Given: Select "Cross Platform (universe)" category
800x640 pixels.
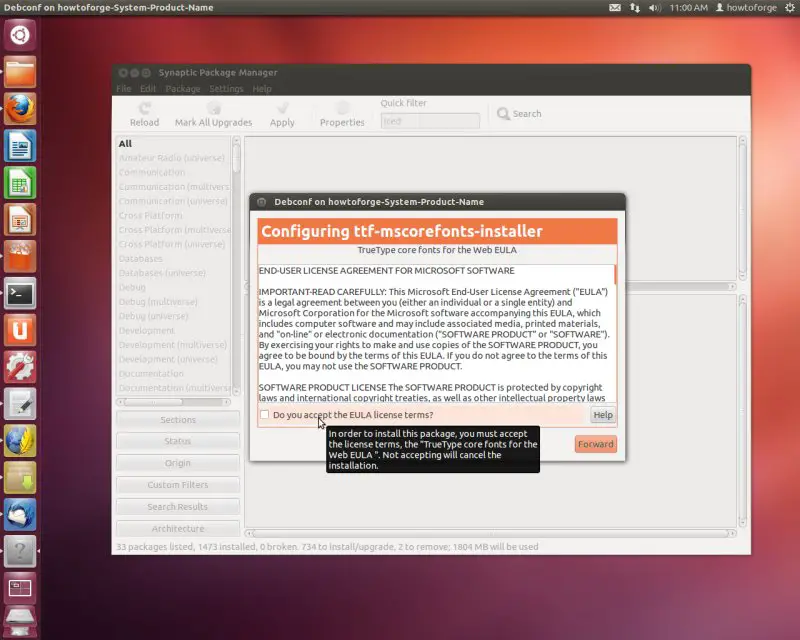Looking at the screenshot, I should click(x=171, y=244).
